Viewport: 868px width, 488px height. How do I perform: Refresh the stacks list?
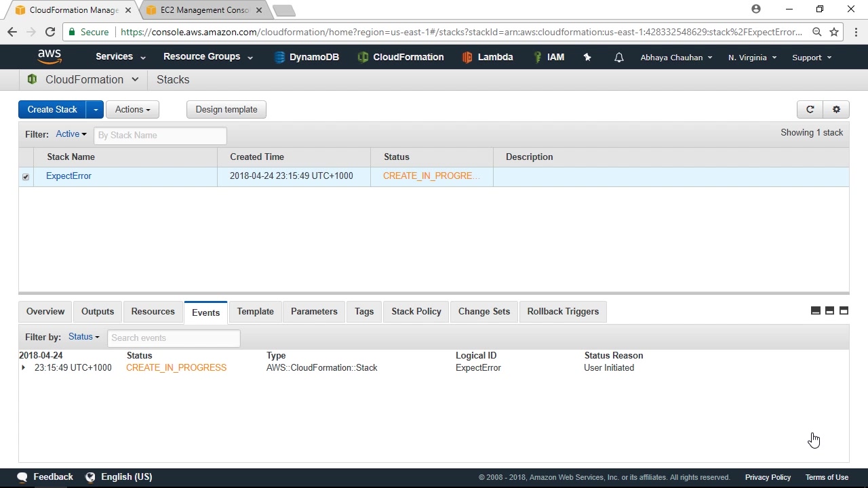810,109
